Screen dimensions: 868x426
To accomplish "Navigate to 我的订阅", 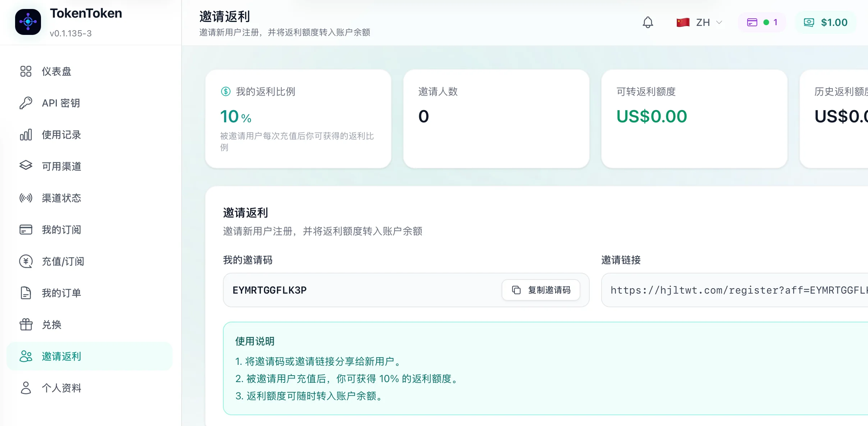I will [x=90, y=230].
